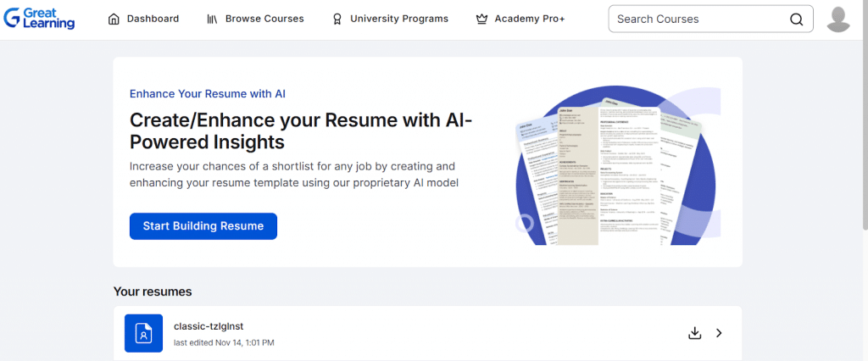Click the books icon beside Browse Courses

[212, 19]
